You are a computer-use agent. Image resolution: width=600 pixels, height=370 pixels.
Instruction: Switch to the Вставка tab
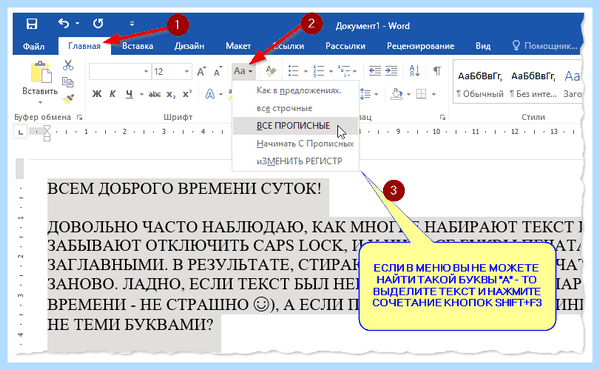pyautogui.click(x=137, y=46)
